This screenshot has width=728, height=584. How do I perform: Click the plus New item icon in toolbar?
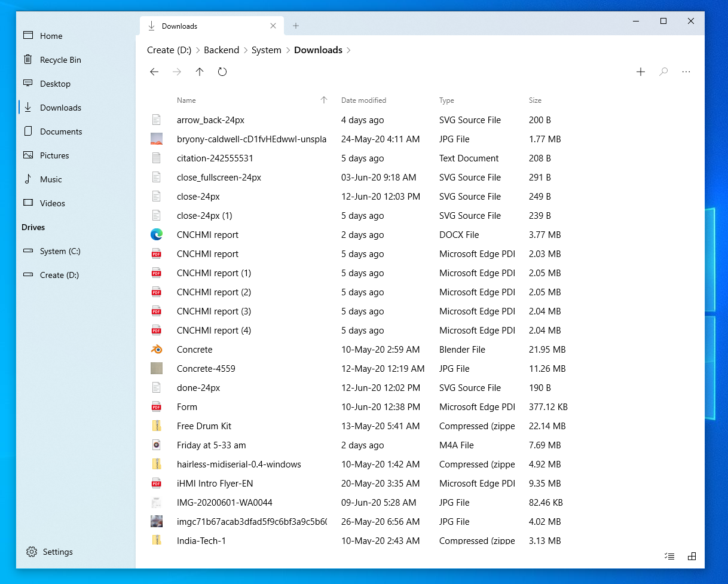[x=641, y=72]
